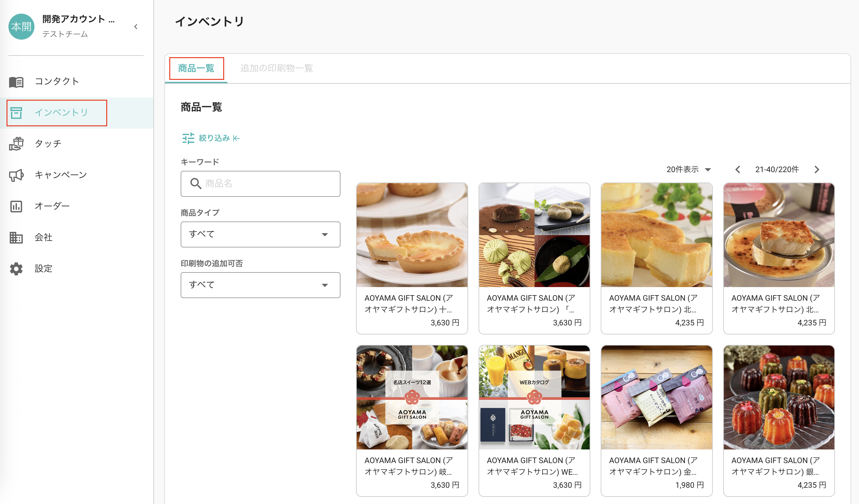Open the 名店スイーツ12選 product thumbnail

tap(412, 397)
